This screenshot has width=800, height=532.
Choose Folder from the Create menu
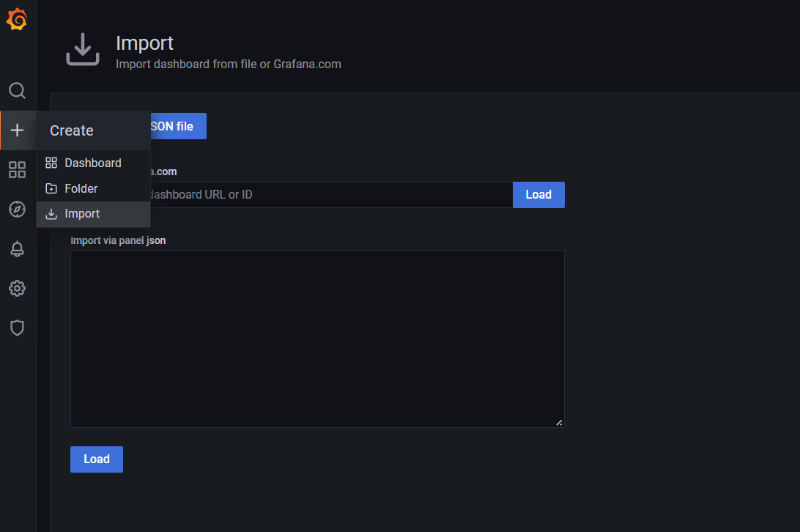point(93,188)
